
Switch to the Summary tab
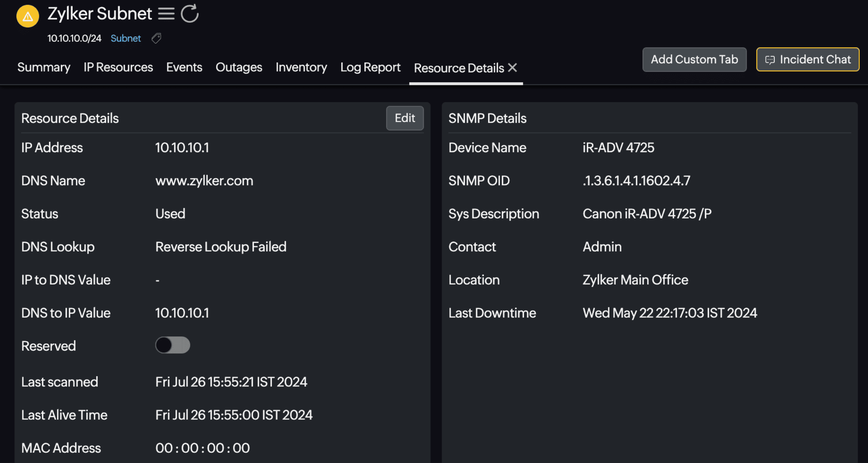coord(44,67)
